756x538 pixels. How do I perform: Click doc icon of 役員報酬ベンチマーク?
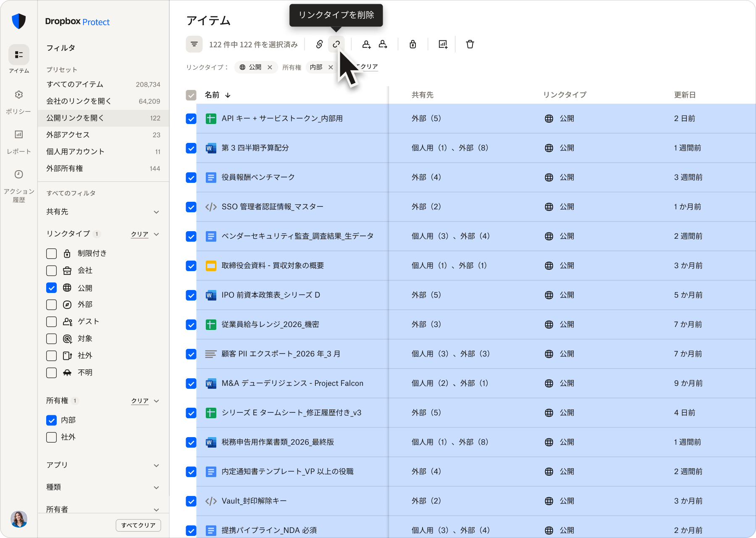pos(211,177)
